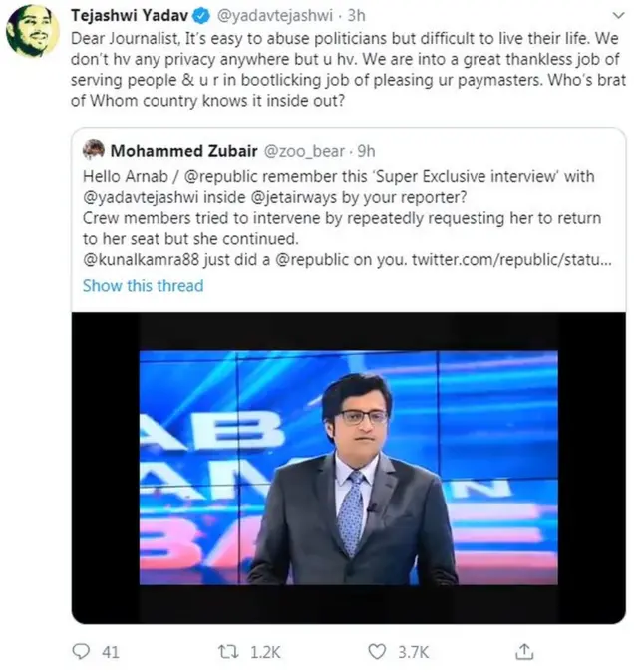
Task: Click the 3.7K likes count
Action: click(x=413, y=652)
